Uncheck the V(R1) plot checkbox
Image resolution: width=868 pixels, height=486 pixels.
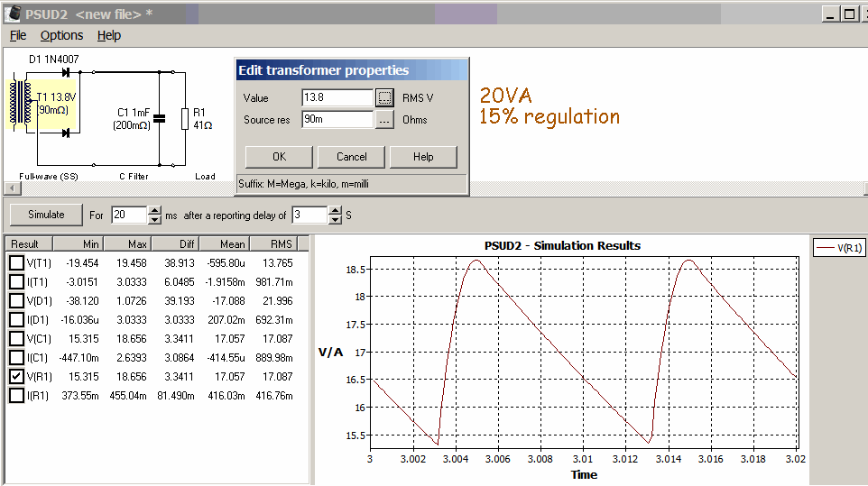[x=16, y=377]
